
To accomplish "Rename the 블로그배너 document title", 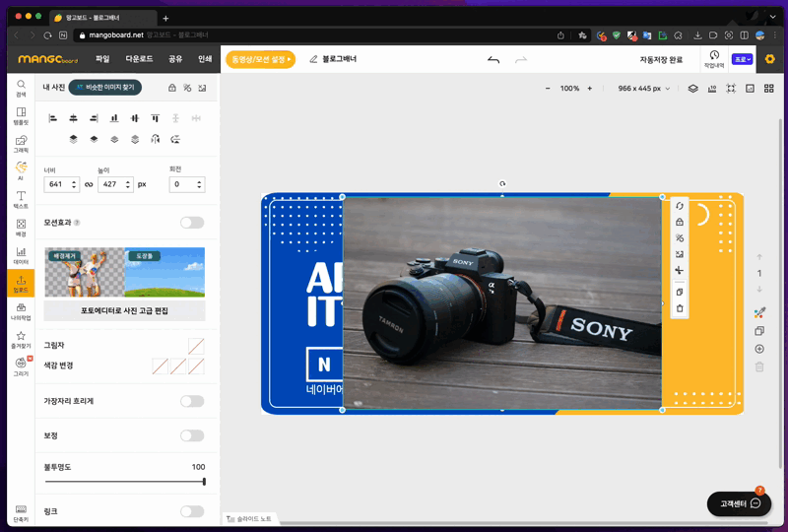I will point(339,59).
